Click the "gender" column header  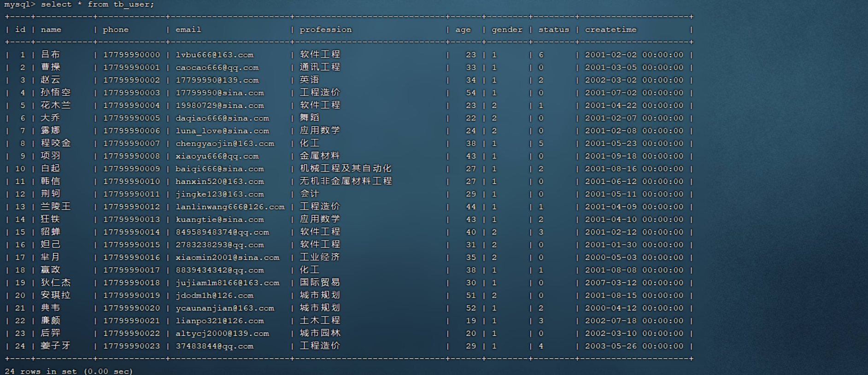[507, 29]
